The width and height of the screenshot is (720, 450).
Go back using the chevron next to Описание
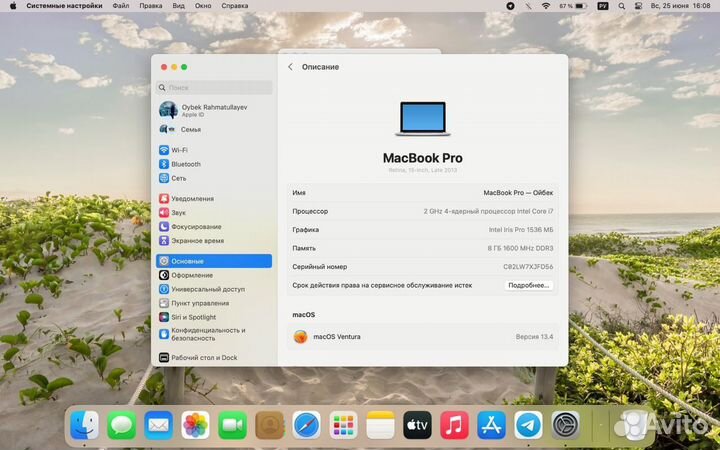290,67
